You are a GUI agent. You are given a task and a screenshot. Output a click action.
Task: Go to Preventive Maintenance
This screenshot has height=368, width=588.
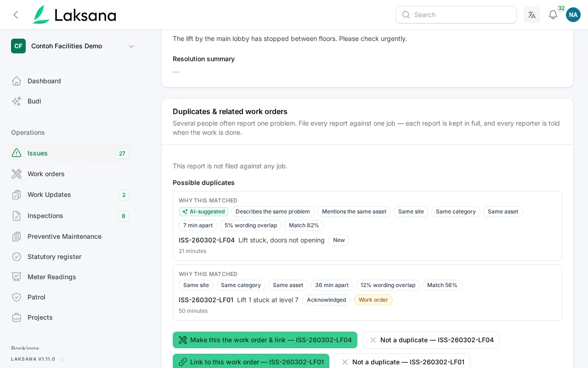pyautogui.click(x=70, y=236)
